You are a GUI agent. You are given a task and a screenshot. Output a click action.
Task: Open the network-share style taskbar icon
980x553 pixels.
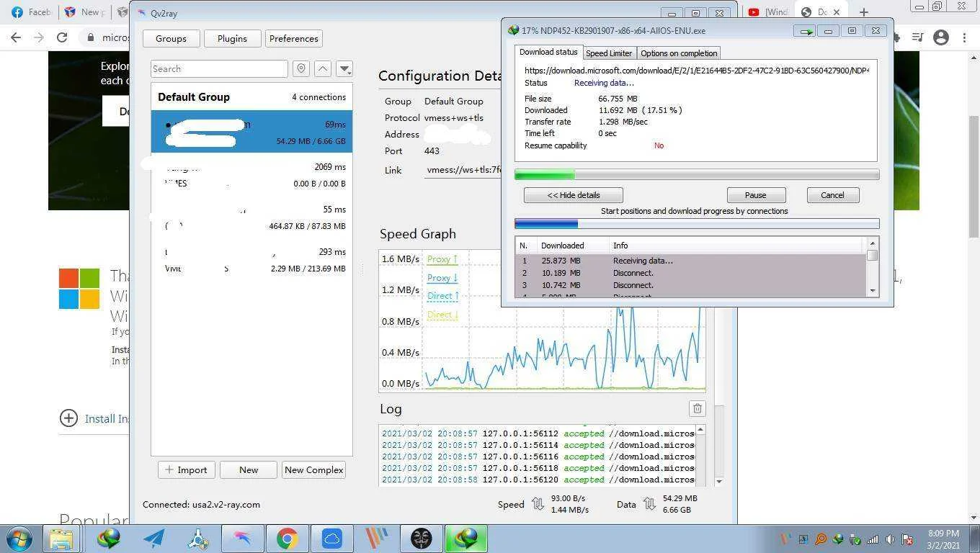[198, 539]
